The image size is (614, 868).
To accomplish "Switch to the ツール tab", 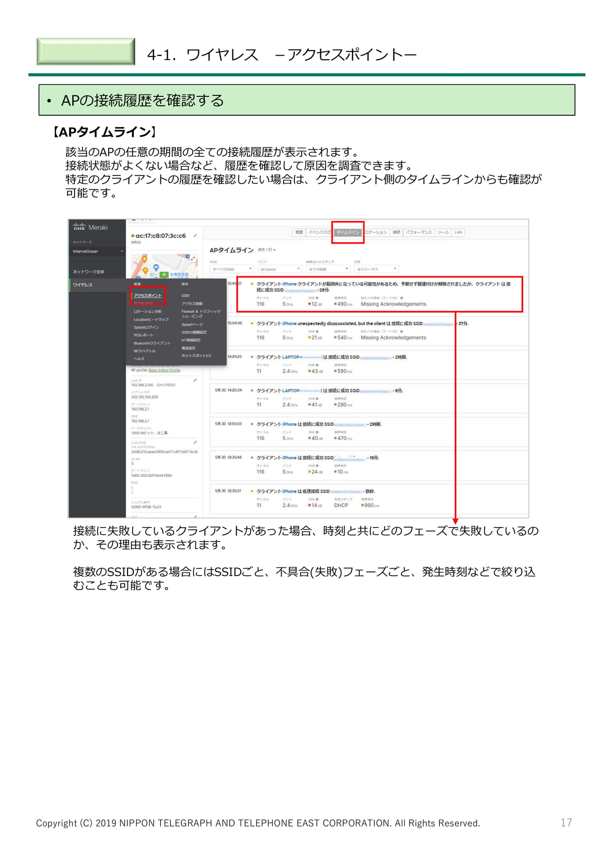I will [443, 232].
